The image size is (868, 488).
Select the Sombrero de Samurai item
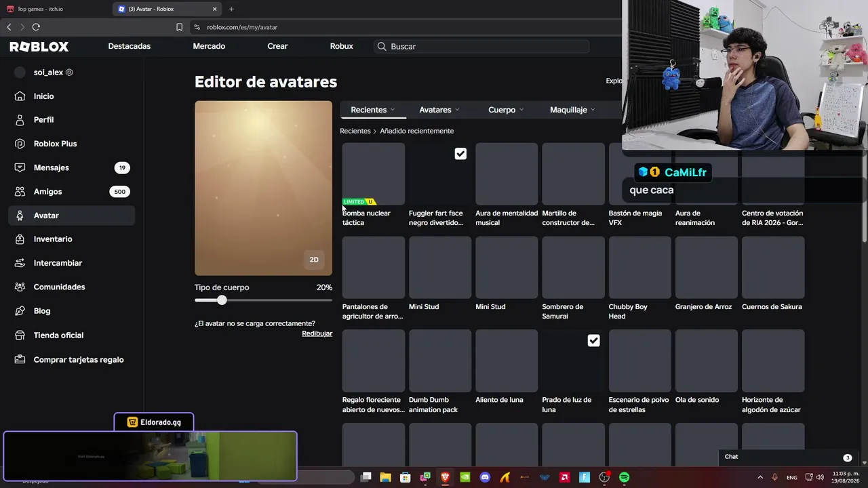point(573,267)
